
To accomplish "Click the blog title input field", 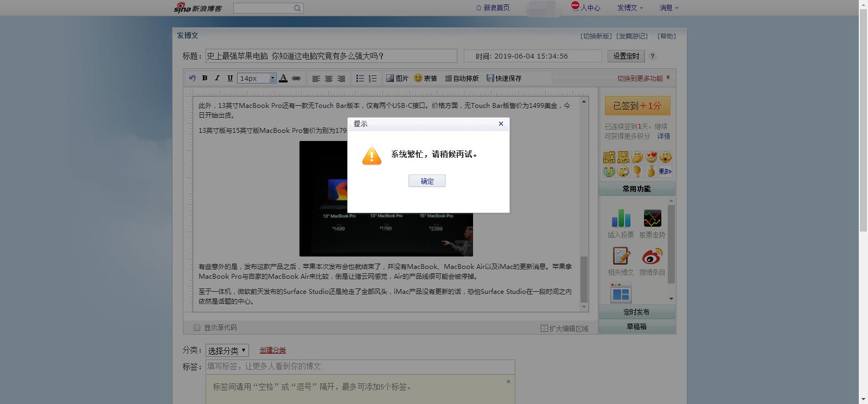I will coord(331,56).
